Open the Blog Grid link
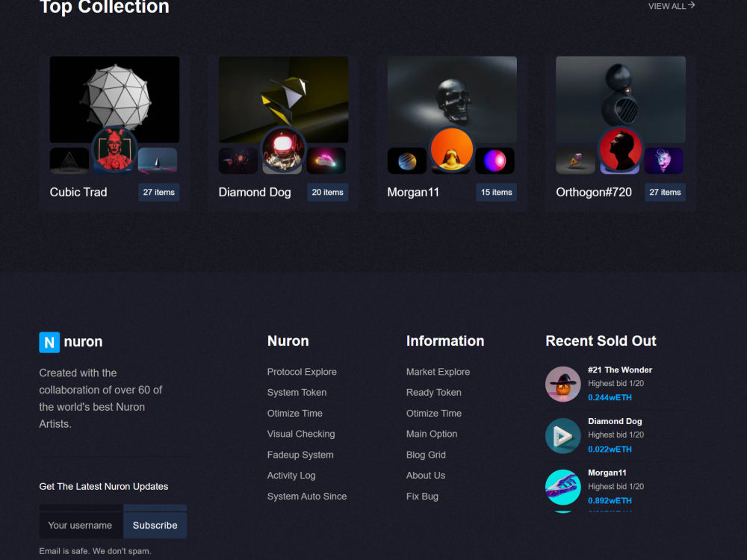The image size is (747, 560). [426, 455]
